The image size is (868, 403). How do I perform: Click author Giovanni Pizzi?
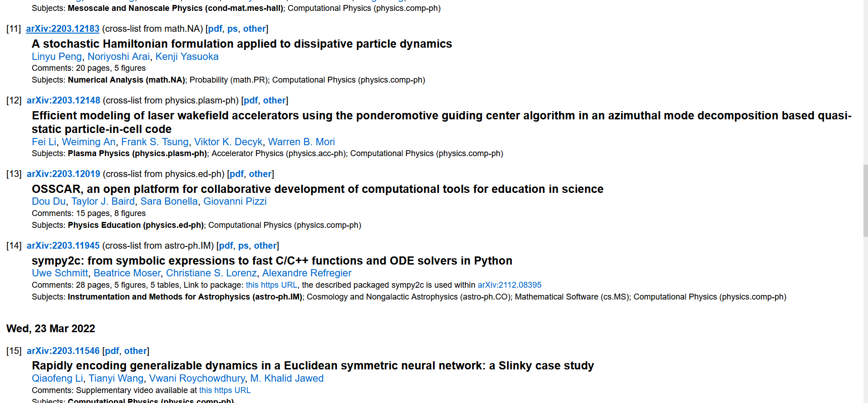235,201
